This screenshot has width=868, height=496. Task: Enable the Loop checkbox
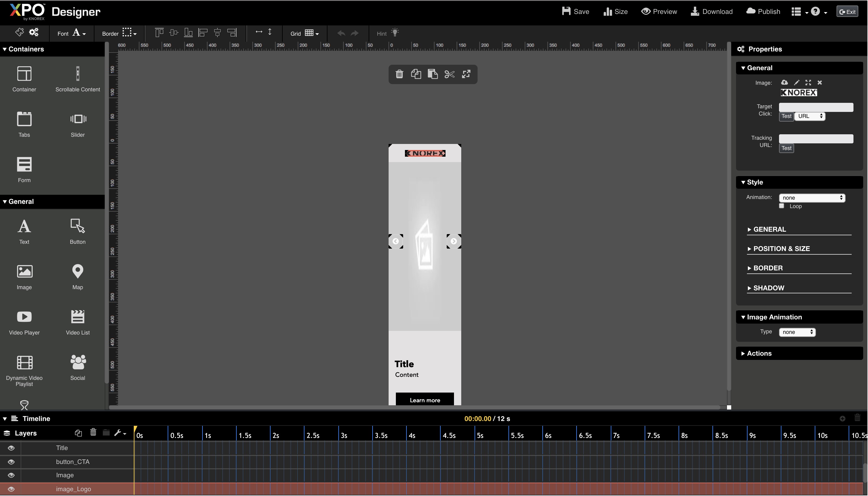(x=781, y=206)
